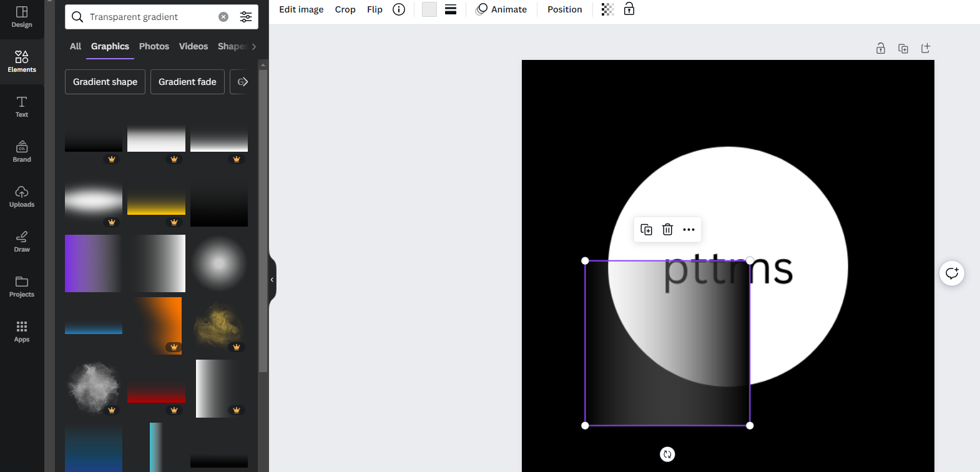Screen dimensions: 980x472
Task: Select the Graphics tab
Action: point(110,46)
